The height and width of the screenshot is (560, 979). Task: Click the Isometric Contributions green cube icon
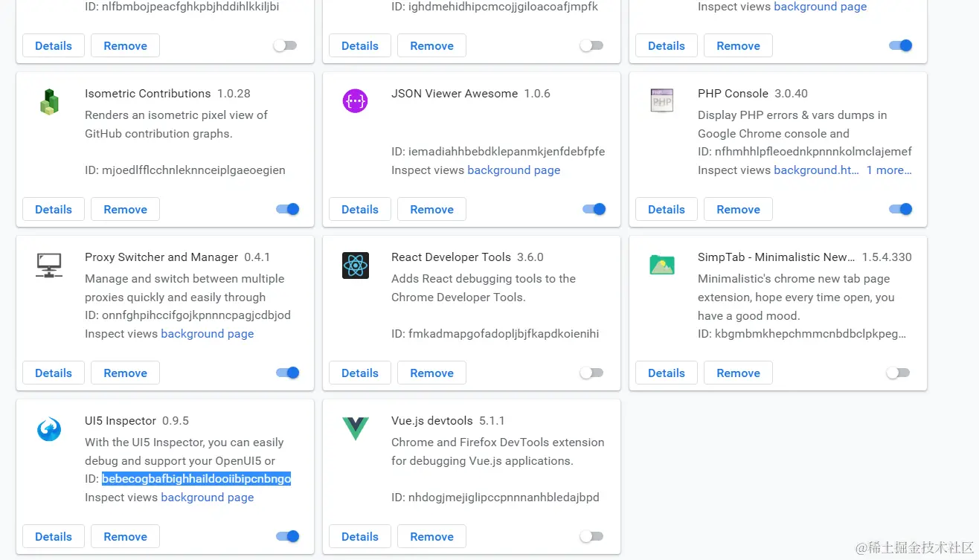pyautogui.click(x=49, y=102)
